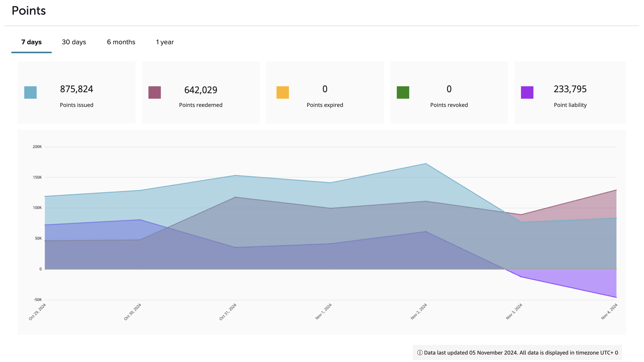Click the Points revoked label
This screenshot has height=362, width=644.
pos(449,105)
